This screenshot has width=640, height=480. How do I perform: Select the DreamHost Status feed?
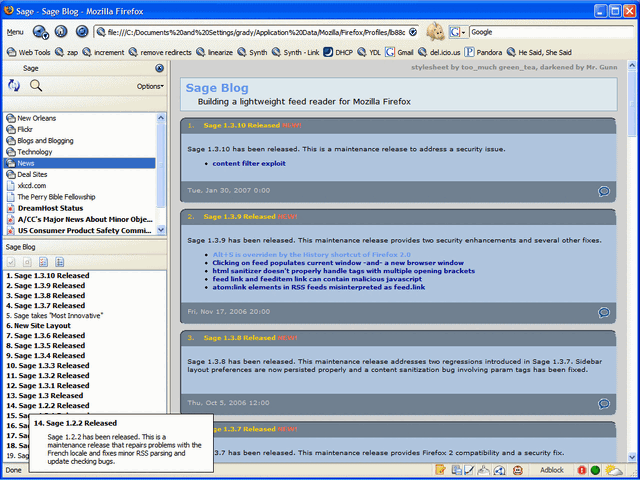[80, 208]
